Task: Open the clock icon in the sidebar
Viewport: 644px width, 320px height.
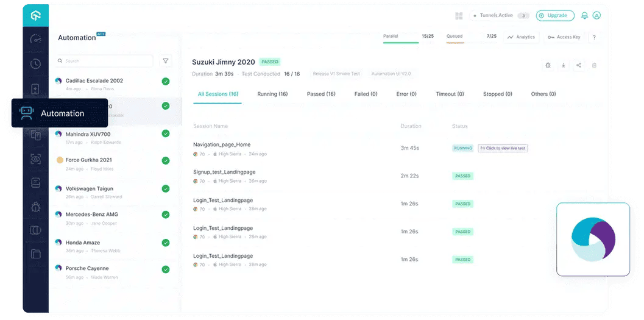Action: tap(35, 64)
